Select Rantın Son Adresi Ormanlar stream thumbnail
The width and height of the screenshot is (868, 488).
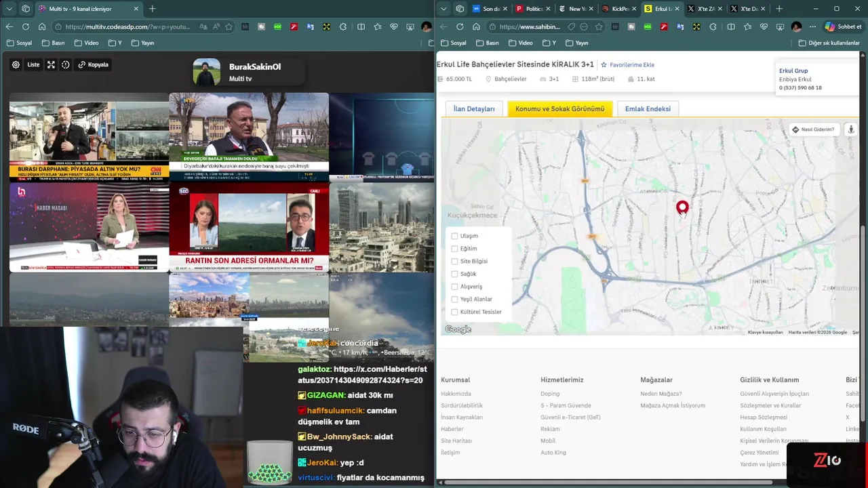coord(249,228)
